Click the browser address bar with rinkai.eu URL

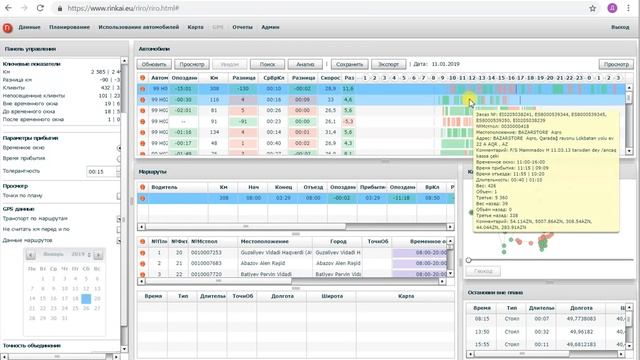coord(318,8)
